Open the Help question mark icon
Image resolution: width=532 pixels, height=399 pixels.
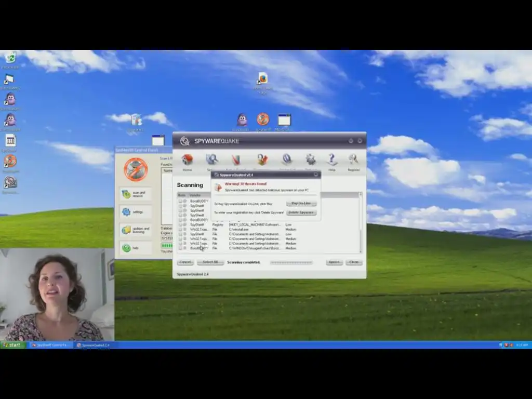point(332,159)
